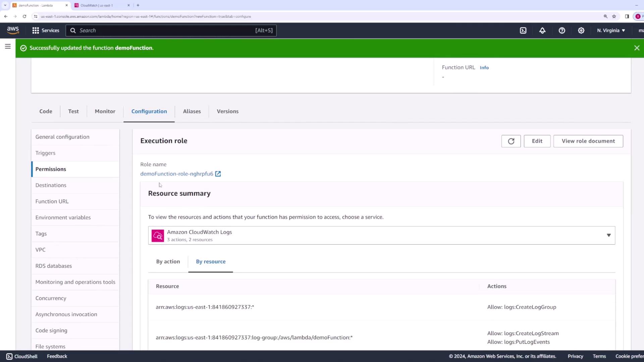This screenshot has width=644, height=362.
Task: Open the settings gear icon
Action: [x=581, y=31]
